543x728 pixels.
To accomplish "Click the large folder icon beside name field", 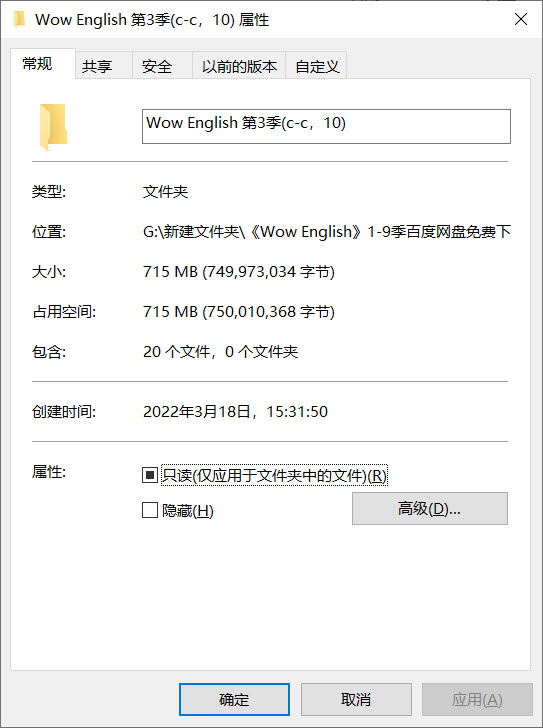I will point(53,127).
